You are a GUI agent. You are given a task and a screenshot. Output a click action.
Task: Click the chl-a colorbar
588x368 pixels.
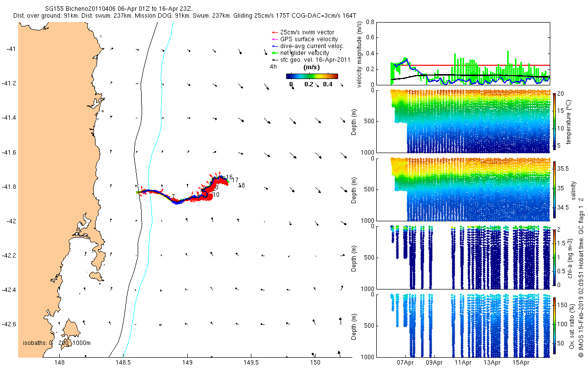pos(554,259)
